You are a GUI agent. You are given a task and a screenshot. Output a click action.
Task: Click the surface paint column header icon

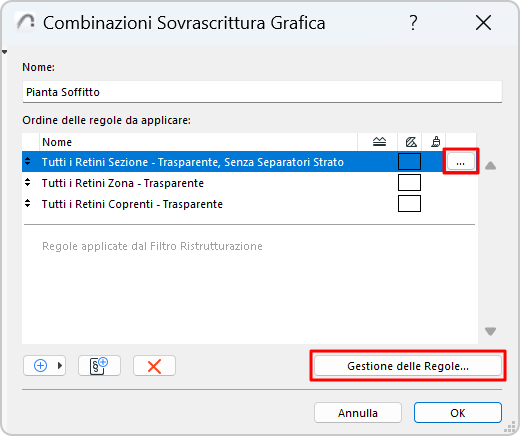point(435,142)
